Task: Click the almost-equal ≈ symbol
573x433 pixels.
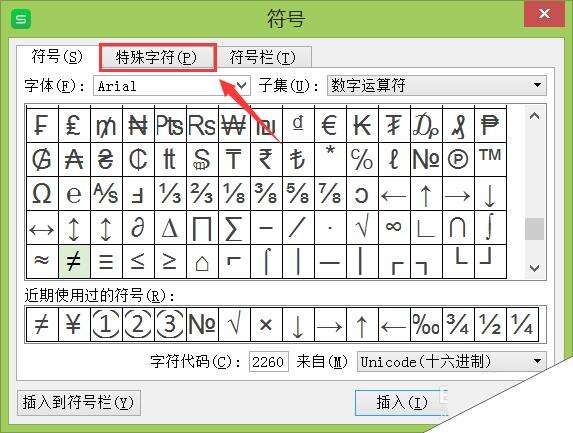Action: pos(42,261)
